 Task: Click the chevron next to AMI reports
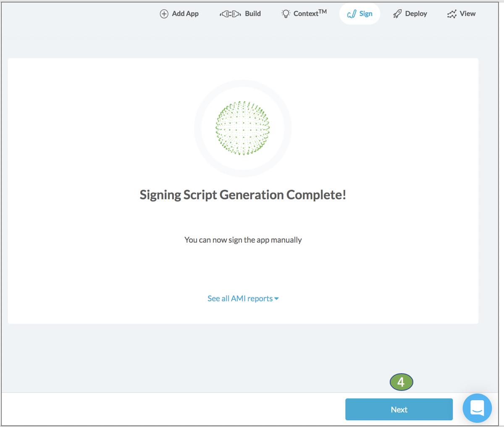click(x=277, y=299)
